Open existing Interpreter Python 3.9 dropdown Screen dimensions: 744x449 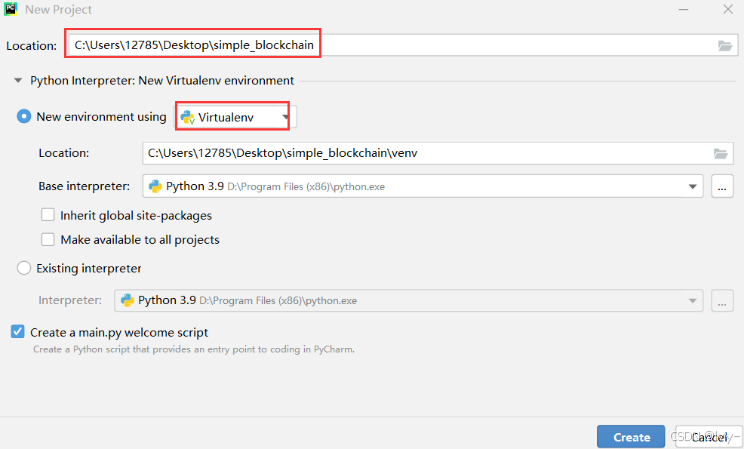click(x=409, y=300)
